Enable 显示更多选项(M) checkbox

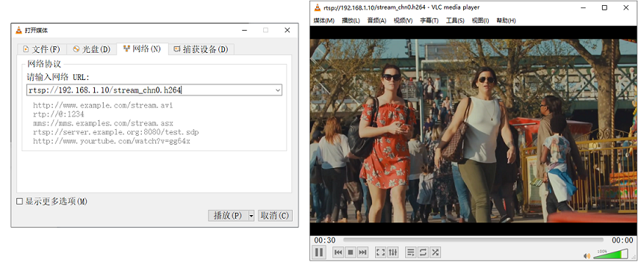pos(19,201)
